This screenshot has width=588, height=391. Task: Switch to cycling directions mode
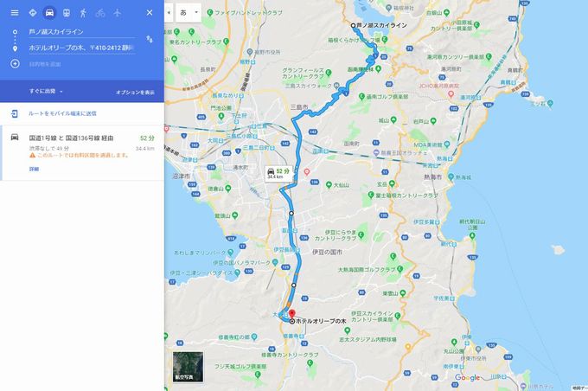[100, 13]
